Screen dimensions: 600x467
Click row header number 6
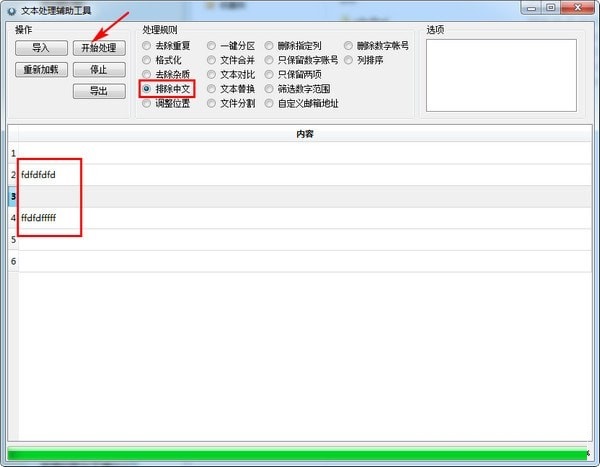click(13, 261)
